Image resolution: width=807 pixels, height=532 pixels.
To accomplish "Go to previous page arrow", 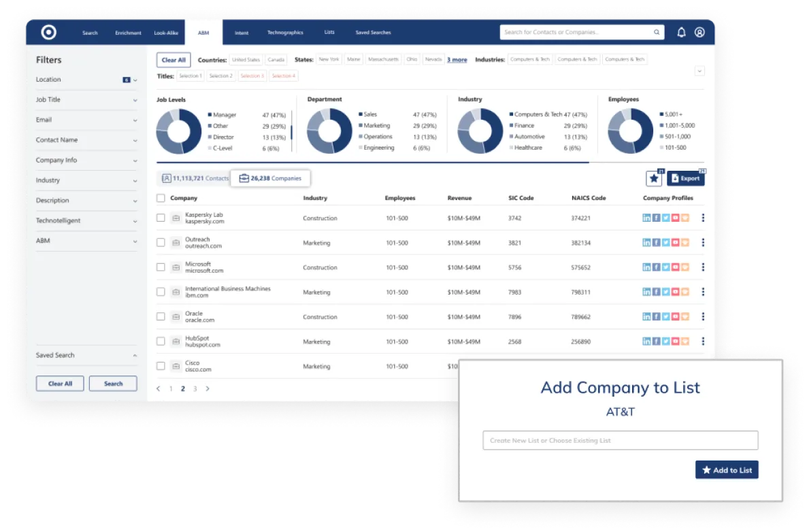I will click(x=159, y=389).
